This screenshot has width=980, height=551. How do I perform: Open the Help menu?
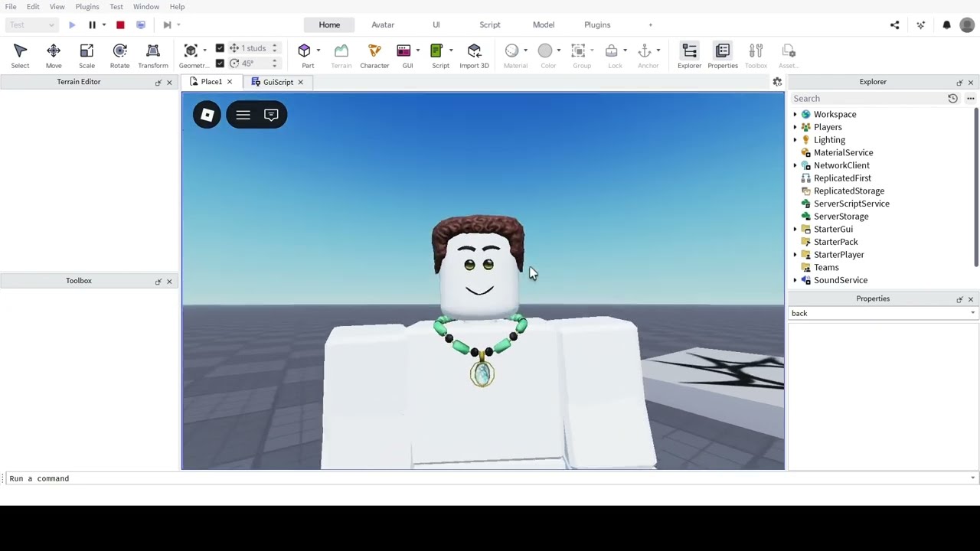(x=177, y=6)
